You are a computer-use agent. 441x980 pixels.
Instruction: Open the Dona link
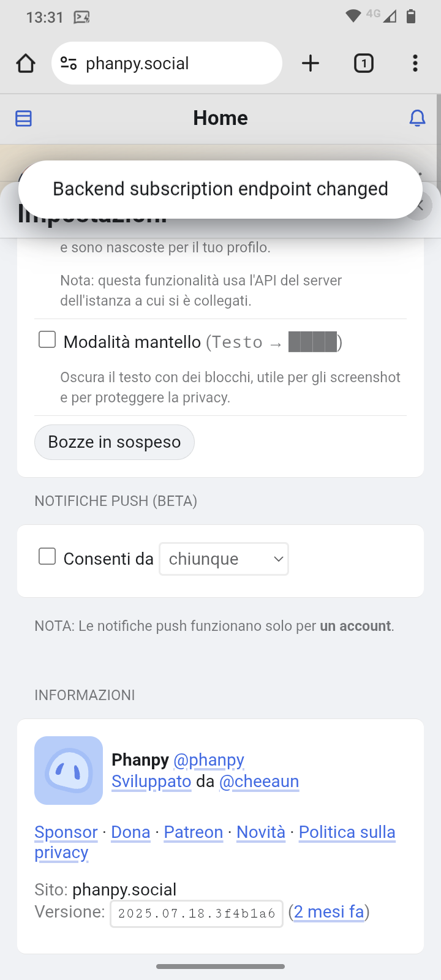coord(130,832)
